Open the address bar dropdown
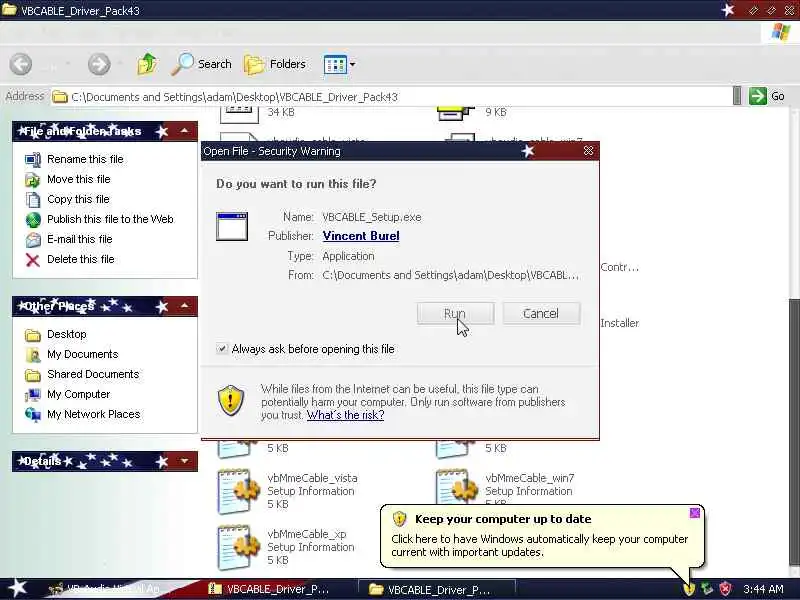 pos(737,96)
